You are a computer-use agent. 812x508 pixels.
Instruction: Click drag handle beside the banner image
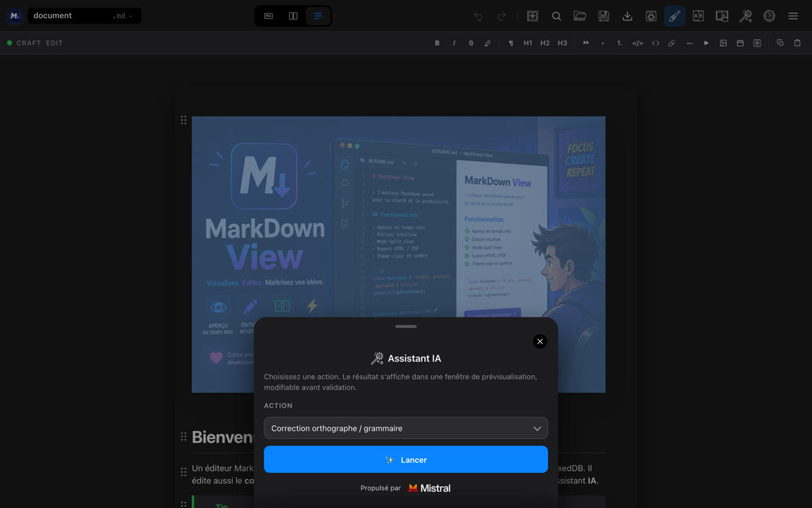point(183,120)
